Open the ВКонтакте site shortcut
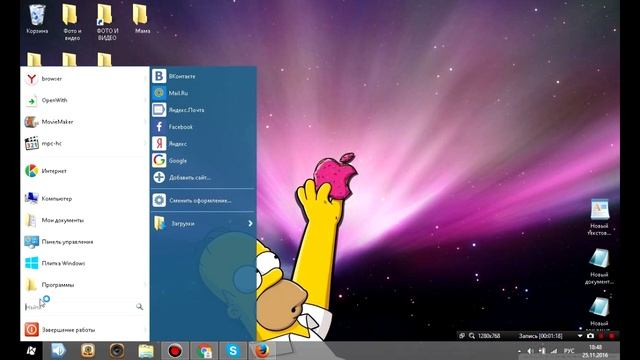Screen dimensions: 640x360 pyautogui.click(x=203, y=76)
